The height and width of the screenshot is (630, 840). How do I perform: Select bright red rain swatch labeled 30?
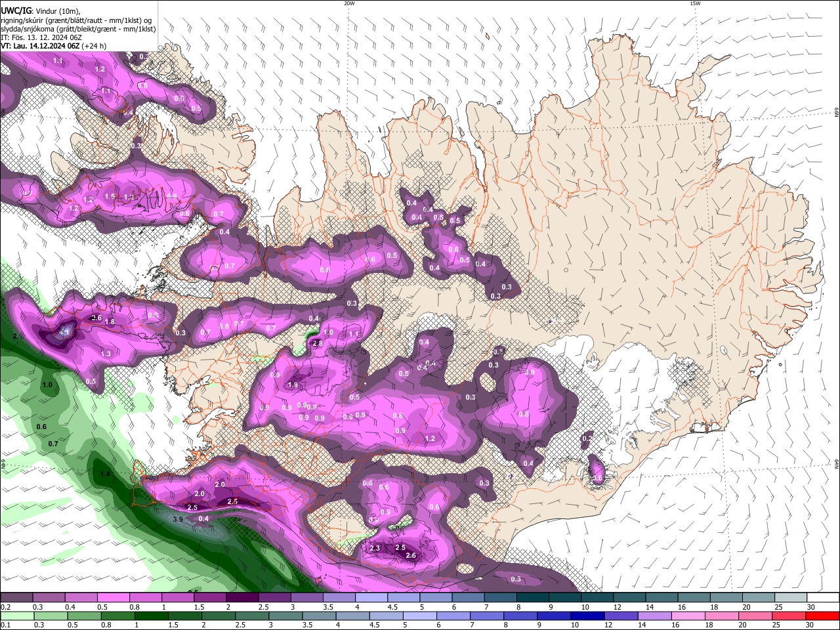[x=824, y=616]
